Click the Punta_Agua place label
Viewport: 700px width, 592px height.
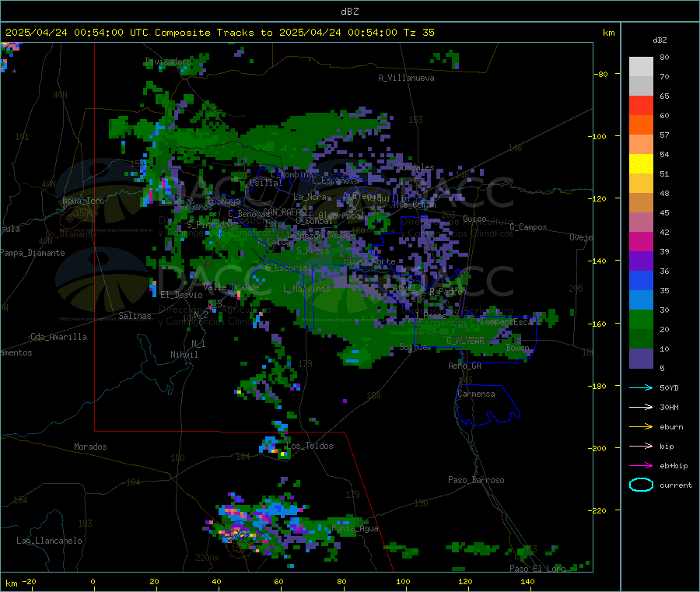click(x=355, y=529)
